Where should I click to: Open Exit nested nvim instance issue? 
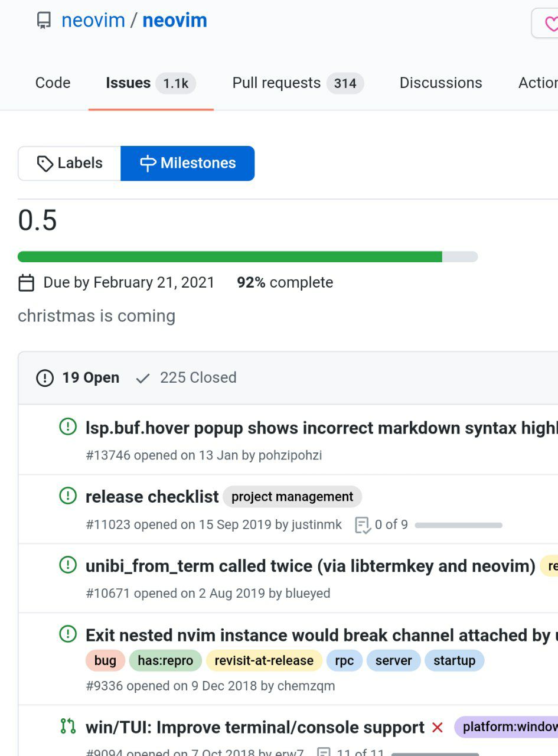321,636
